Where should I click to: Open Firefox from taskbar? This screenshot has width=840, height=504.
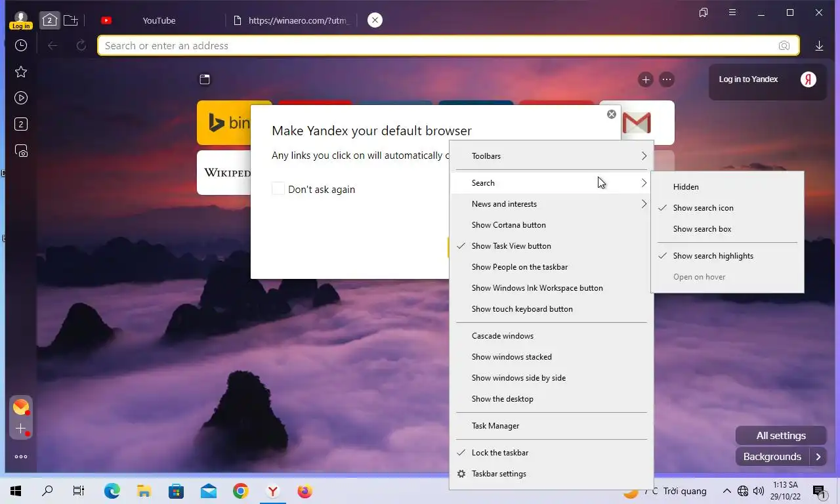point(305,491)
